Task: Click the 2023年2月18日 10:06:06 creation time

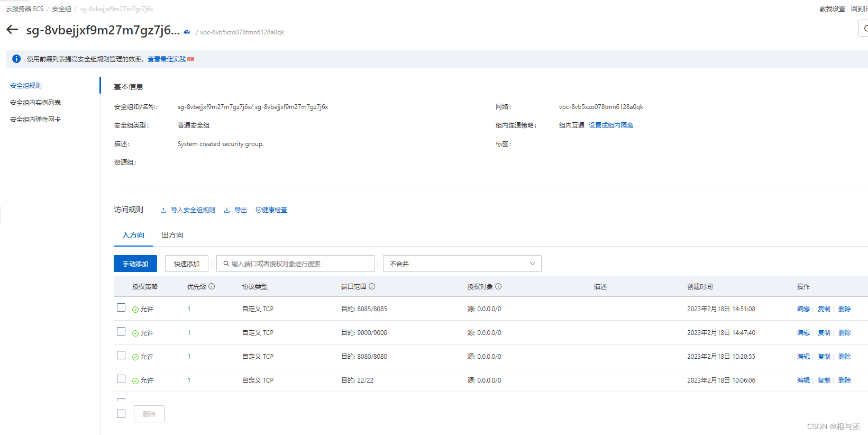Action: tap(721, 380)
